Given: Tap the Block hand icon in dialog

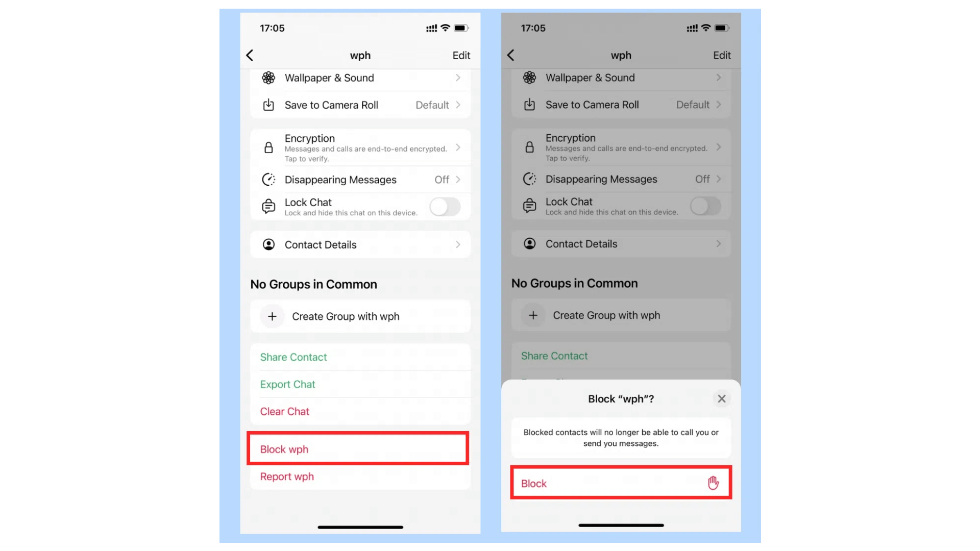Looking at the screenshot, I should point(713,483).
